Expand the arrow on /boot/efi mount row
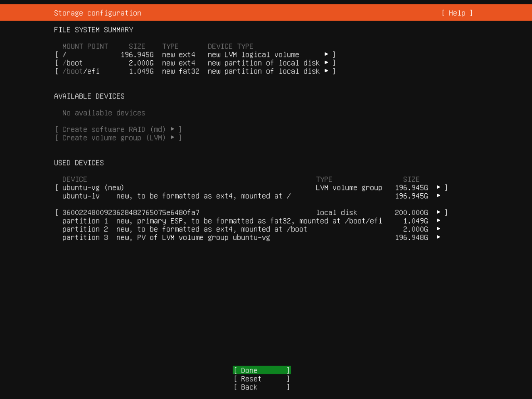This screenshot has height=399, width=532. (326, 71)
